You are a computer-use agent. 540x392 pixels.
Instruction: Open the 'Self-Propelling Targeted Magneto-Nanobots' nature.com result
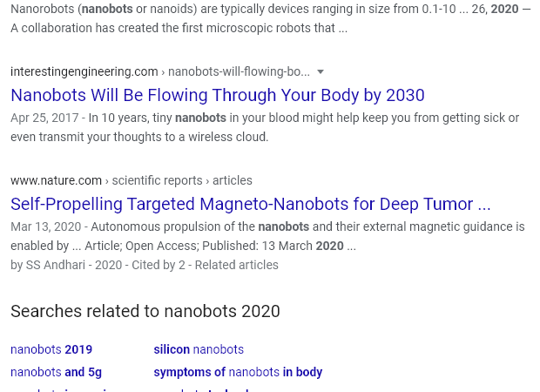tap(250, 204)
